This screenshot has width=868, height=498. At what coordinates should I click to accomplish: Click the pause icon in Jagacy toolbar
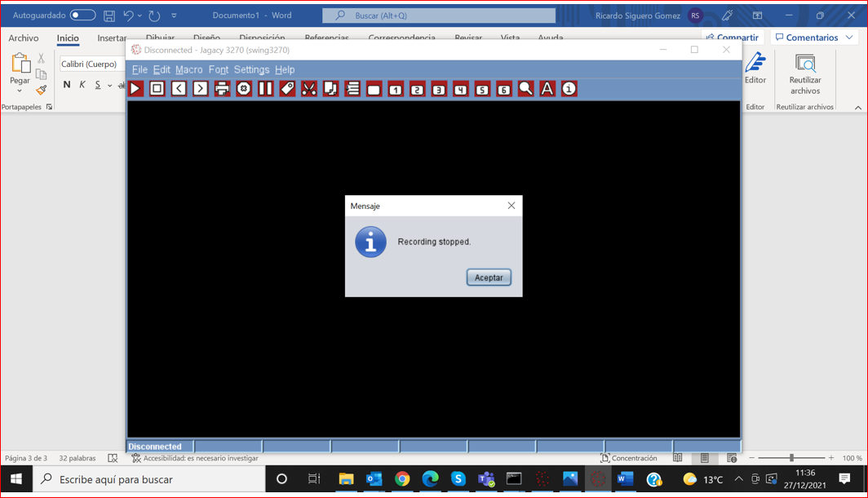coord(265,88)
